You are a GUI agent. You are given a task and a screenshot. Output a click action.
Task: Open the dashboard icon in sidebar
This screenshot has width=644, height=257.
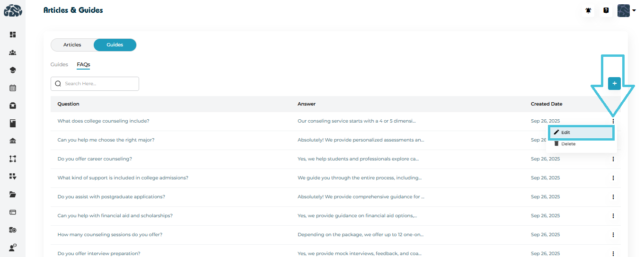pyautogui.click(x=13, y=35)
